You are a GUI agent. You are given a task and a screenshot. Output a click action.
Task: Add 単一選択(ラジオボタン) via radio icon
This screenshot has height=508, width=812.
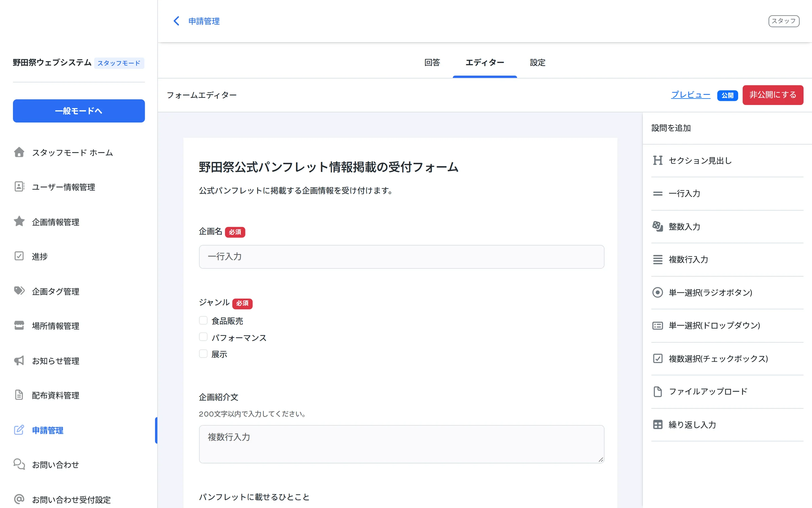coord(657,292)
